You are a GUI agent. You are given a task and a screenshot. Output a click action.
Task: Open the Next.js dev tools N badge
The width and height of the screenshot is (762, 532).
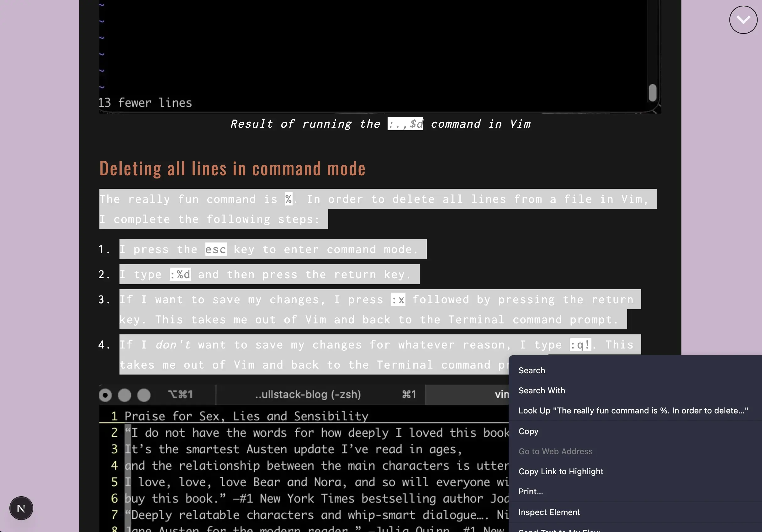21,508
